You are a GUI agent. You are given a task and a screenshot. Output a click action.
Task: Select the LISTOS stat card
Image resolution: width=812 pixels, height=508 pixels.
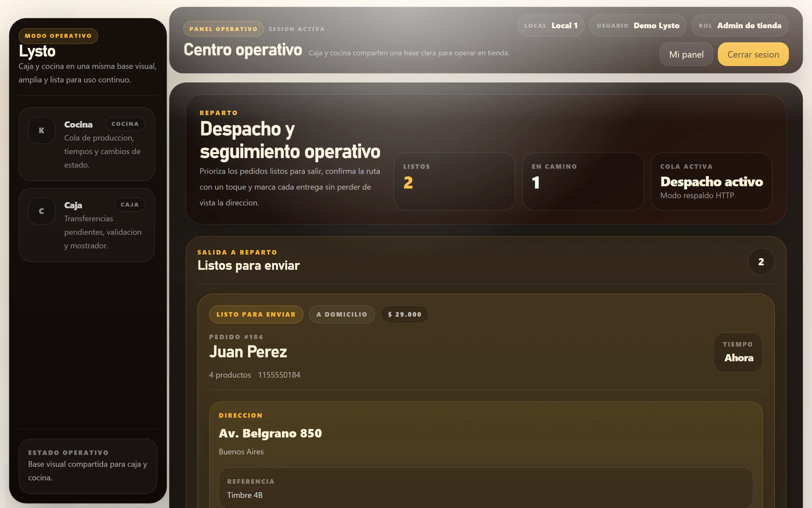point(454,181)
